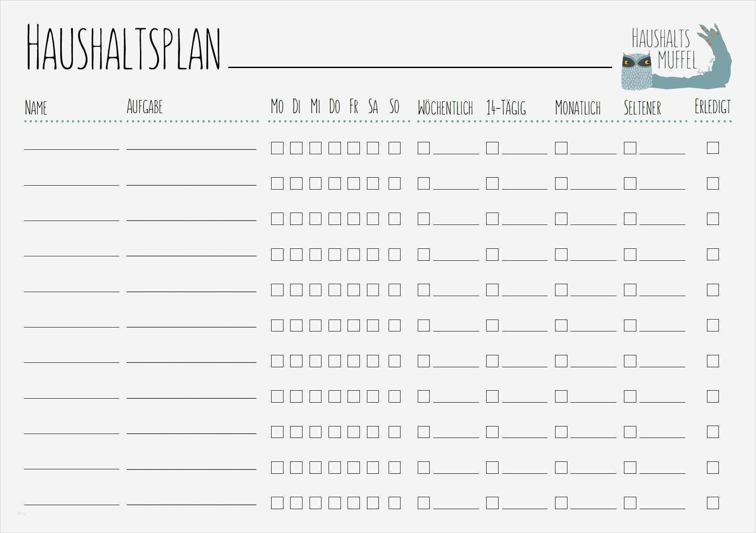Enable the Wöchentlich checkbox in the first row

click(423, 148)
